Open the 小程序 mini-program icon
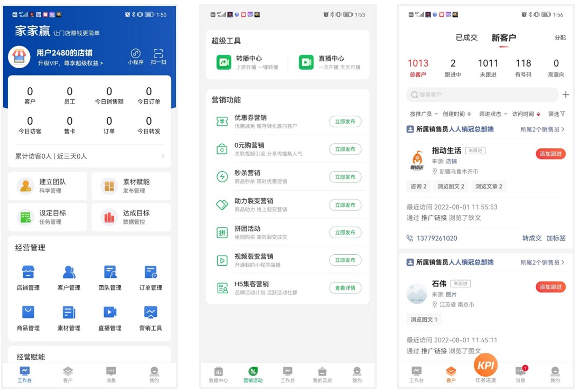 click(135, 57)
